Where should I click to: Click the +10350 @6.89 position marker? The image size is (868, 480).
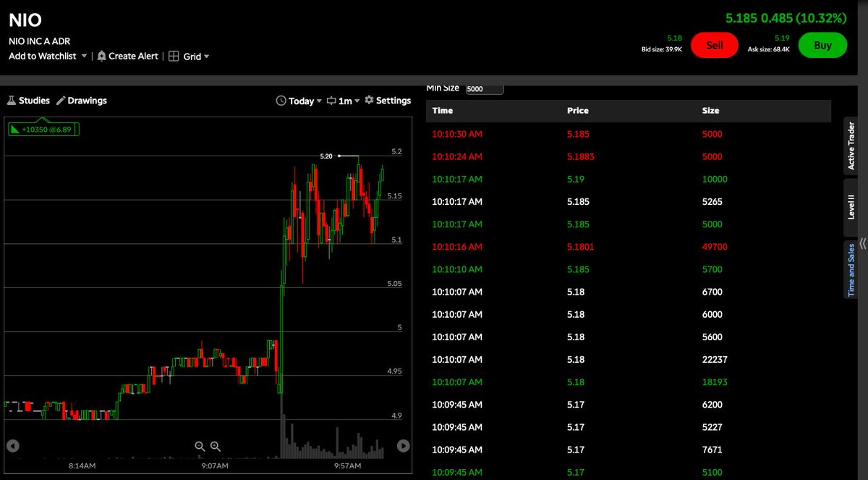tap(43, 129)
